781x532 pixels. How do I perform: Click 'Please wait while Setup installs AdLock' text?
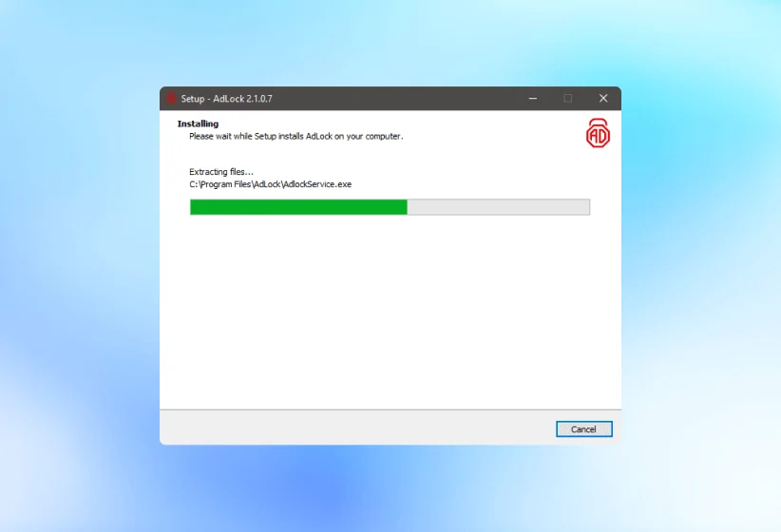tap(295, 137)
